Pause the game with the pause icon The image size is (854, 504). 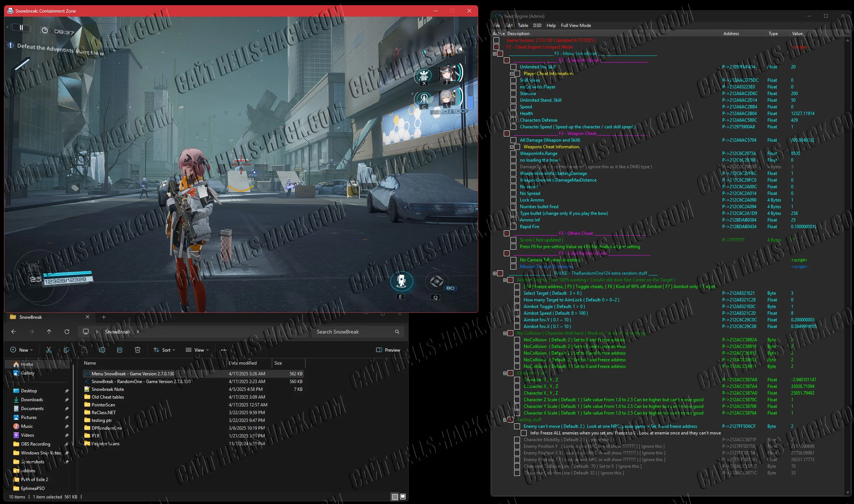(x=21, y=28)
